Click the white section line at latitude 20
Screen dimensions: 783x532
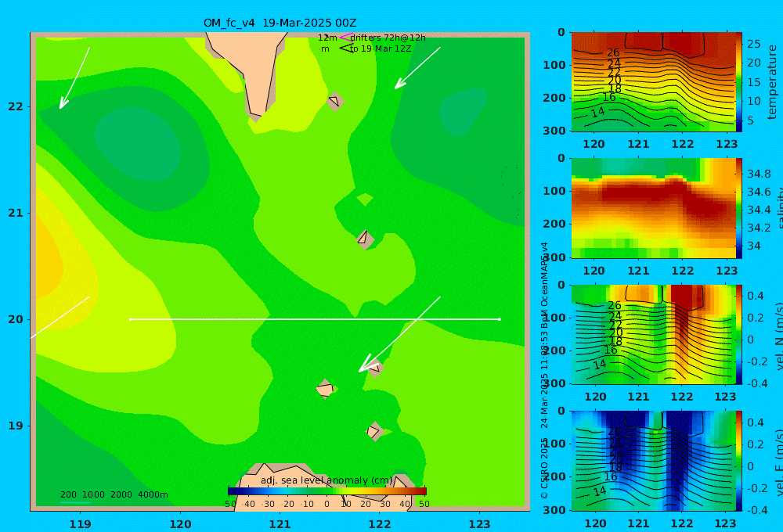pyautogui.click(x=315, y=319)
